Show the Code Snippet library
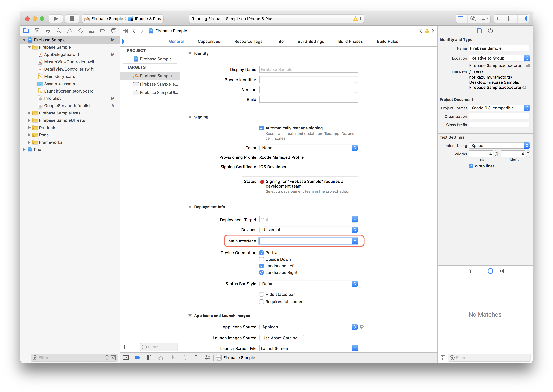 coord(480,271)
